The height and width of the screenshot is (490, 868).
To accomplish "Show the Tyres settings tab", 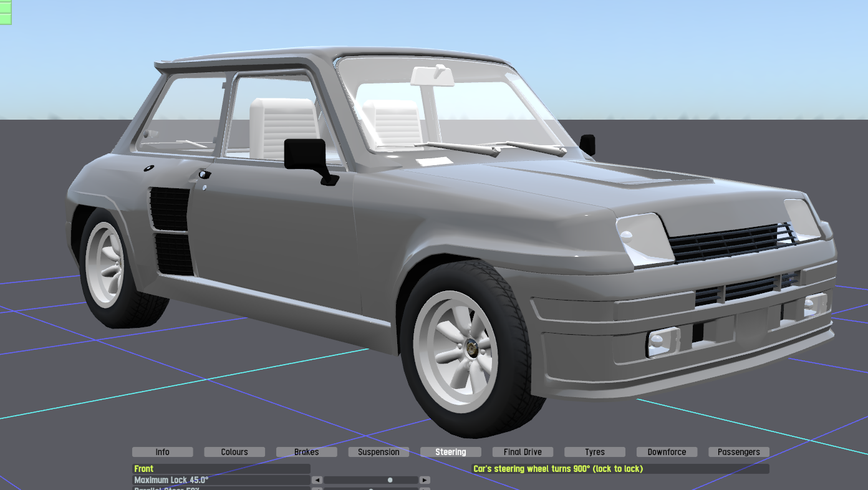I will coord(595,452).
